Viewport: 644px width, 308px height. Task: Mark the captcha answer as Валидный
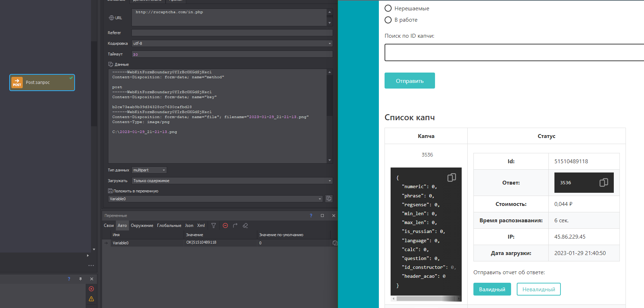tap(492, 289)
